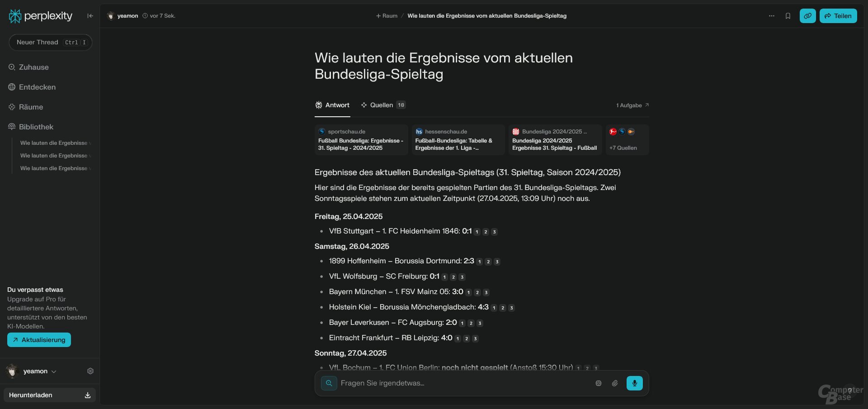Bookmark this thread
This screenshot has height=409, width=868.
788,16
